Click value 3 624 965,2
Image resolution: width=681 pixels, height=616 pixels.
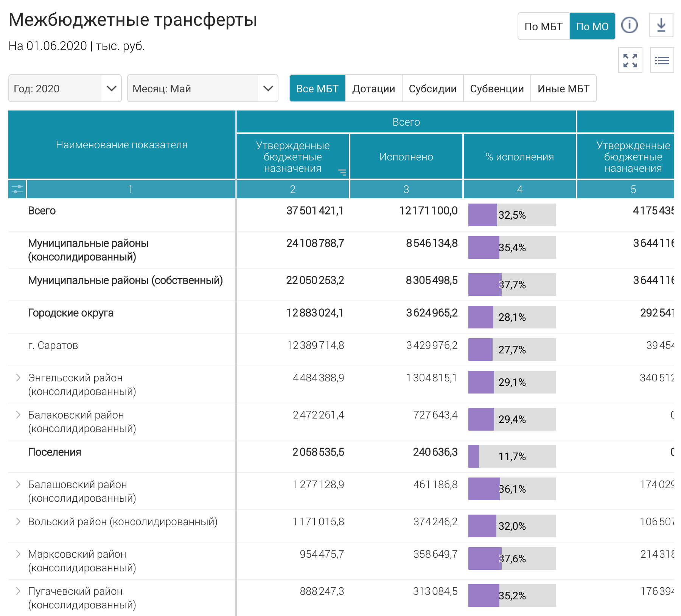tap(432, 313)
